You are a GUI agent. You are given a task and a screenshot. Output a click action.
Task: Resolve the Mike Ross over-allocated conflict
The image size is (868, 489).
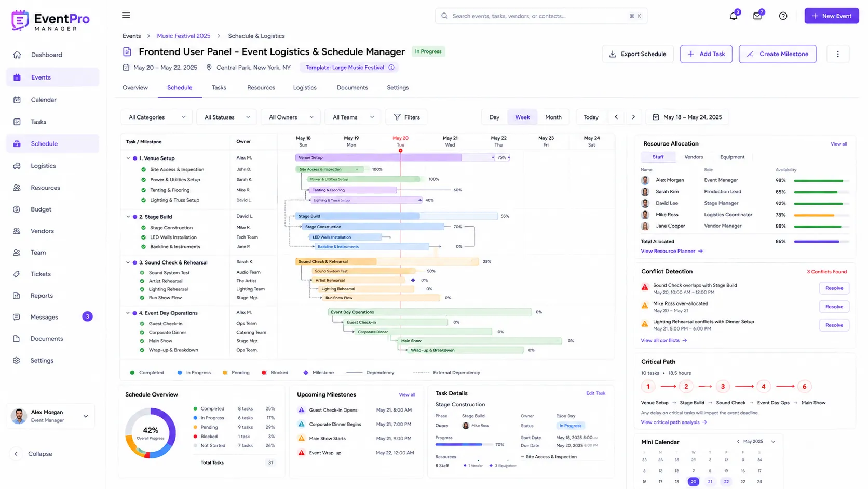pyautogui.click(x=834, y=307)
